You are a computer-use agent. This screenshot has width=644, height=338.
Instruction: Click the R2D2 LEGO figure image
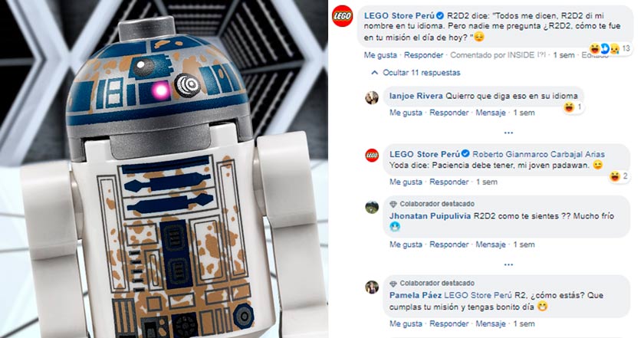164,169
